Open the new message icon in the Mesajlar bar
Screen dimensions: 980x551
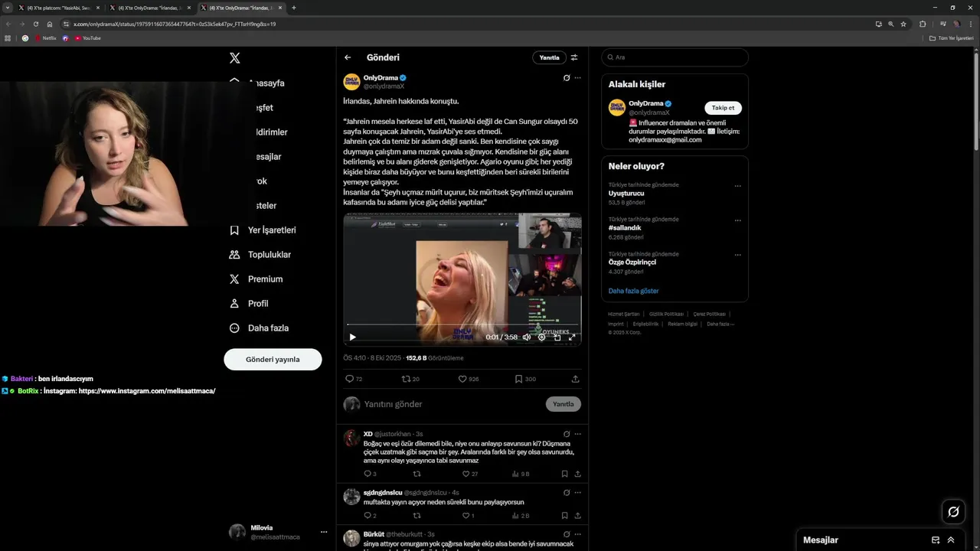[x=936, y=540]
